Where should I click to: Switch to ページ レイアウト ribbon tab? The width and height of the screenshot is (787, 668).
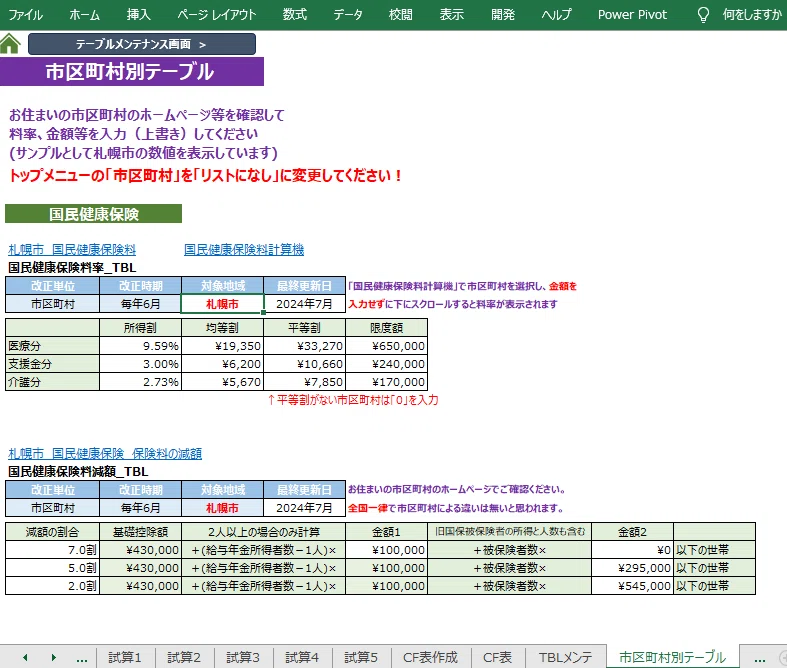tap(217, 15)
